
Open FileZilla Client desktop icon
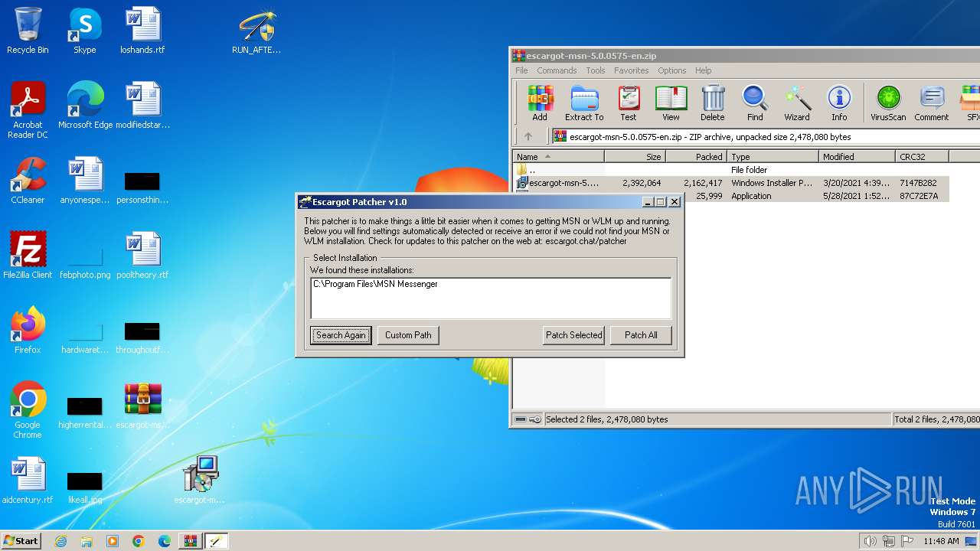(28, 256)
